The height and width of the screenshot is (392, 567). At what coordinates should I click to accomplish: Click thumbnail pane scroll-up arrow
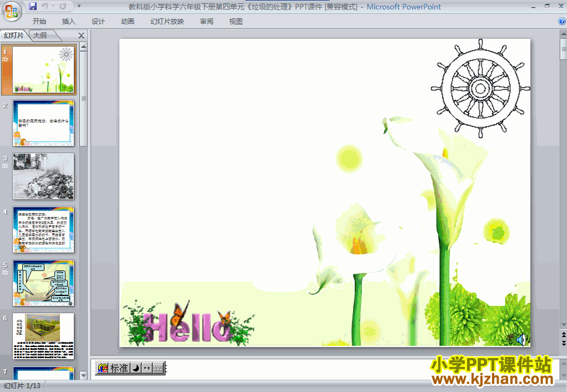[x=83, y=46]
